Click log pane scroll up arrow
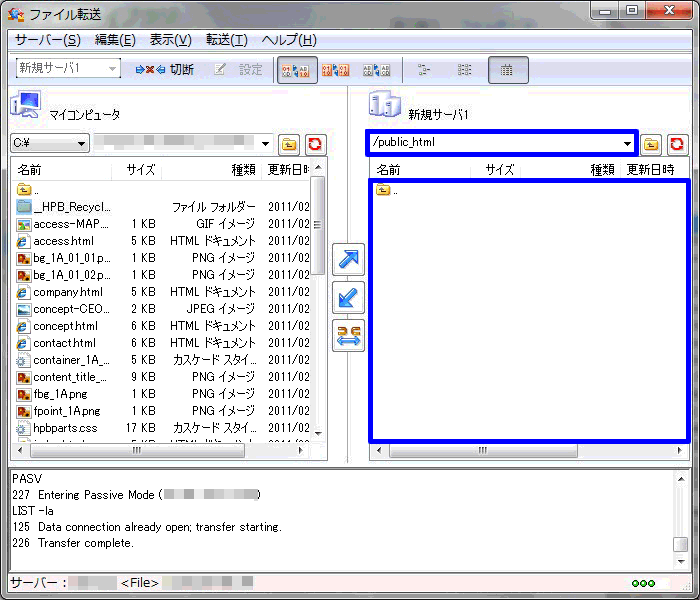This screenshot has width=700, height=600. (681, 479)
